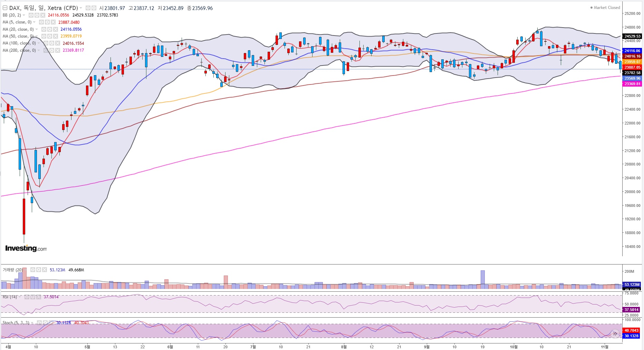Image resolution: width=644 pixels, height=350 pixels.
Task: Open the RSI (14) dropdown arrow
Action: (20, 297)
